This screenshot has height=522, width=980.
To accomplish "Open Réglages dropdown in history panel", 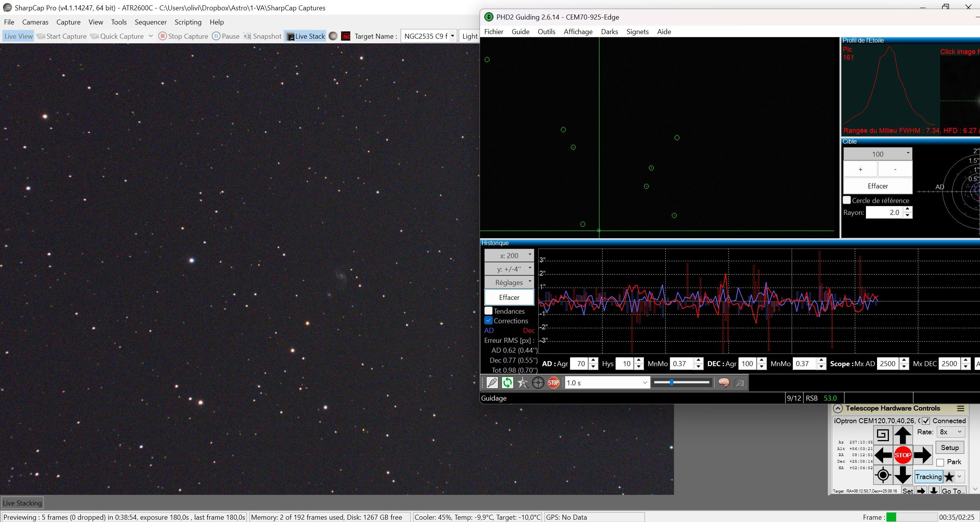I will pos(509,282).
